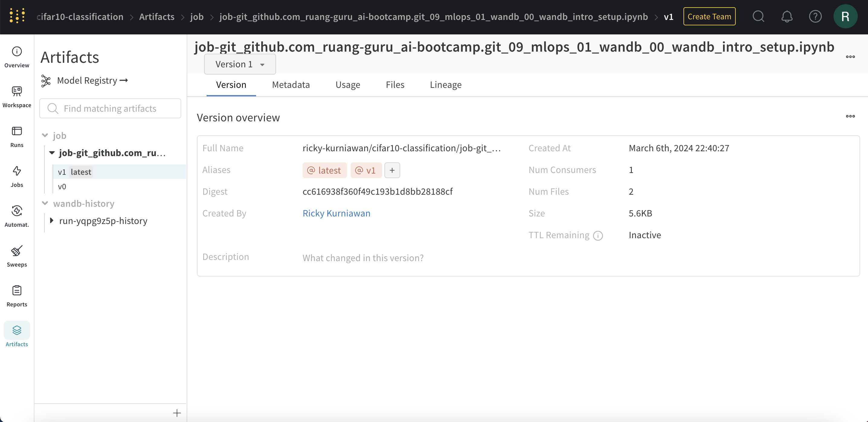Switch to Lineage tab

pyautogui.click(x=445, y=85)
